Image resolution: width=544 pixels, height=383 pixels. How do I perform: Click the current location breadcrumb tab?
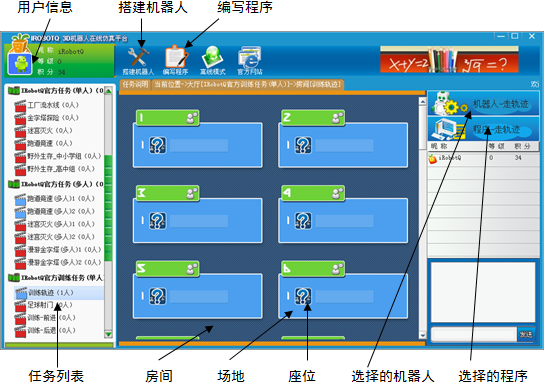[248, 84]
